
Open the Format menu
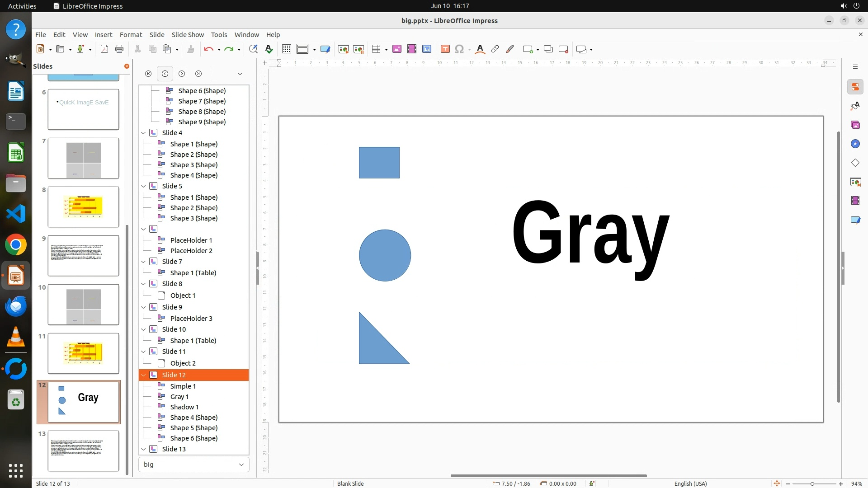click(x=131, y=35)
